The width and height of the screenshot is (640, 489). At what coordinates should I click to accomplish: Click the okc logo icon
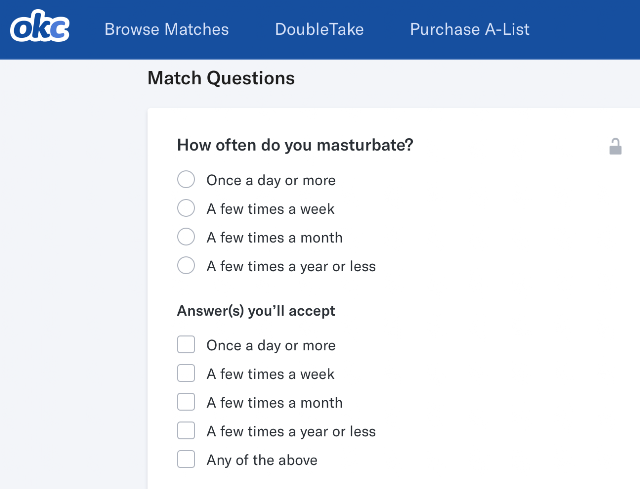[x=40, y=27]
